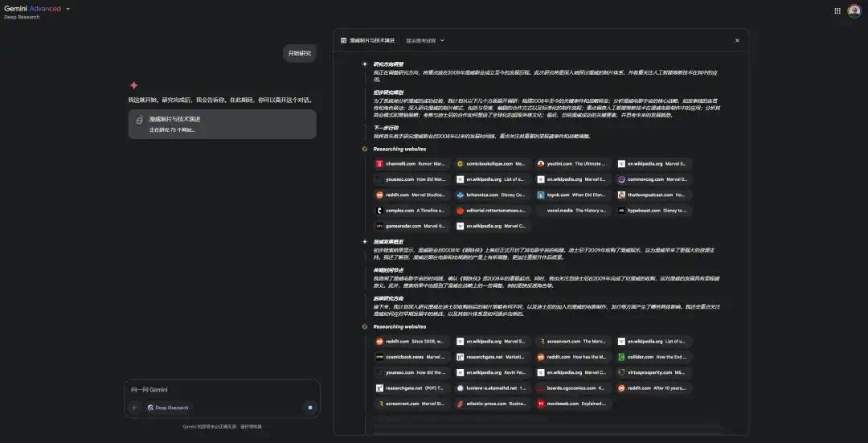Open screenrant.com Marvel St... source
This screenshot has height=443, width=868.
pyautogui.click(x=410, y=404)
